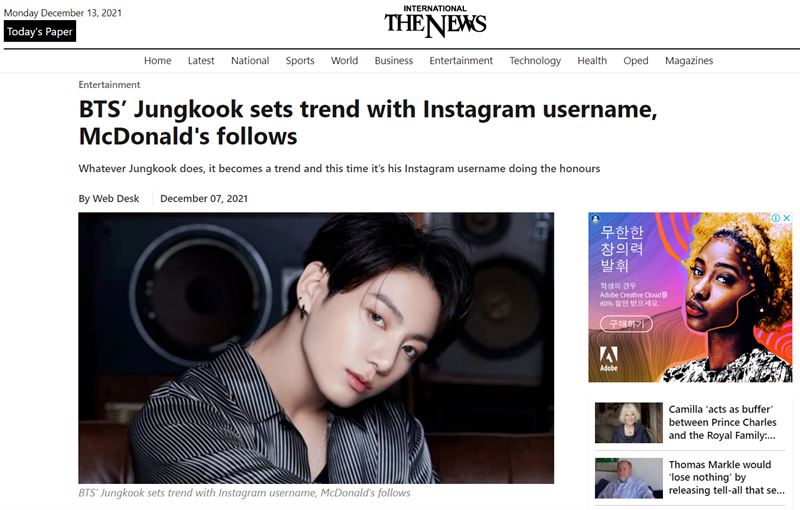Image resolution: width=800 pixels, height=510 pixels.
Task: Close the Adobe ad with X icon
Action: [787, 218]
